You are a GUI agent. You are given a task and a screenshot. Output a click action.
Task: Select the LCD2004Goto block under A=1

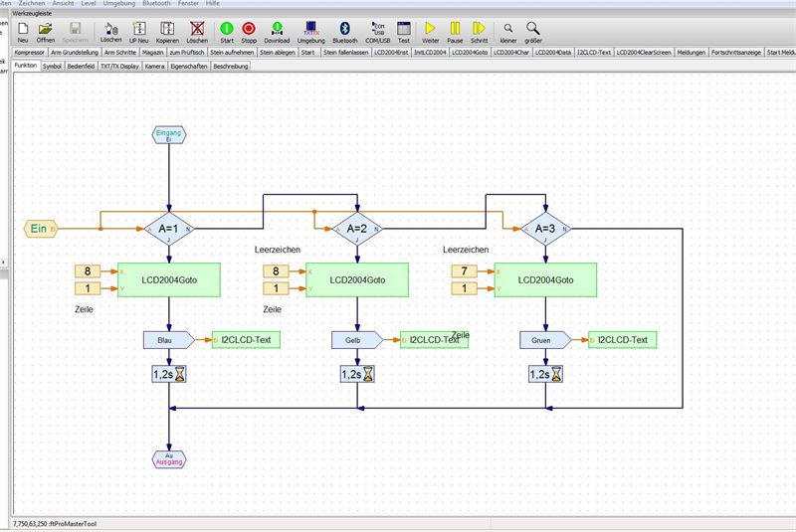click(169, 280)
